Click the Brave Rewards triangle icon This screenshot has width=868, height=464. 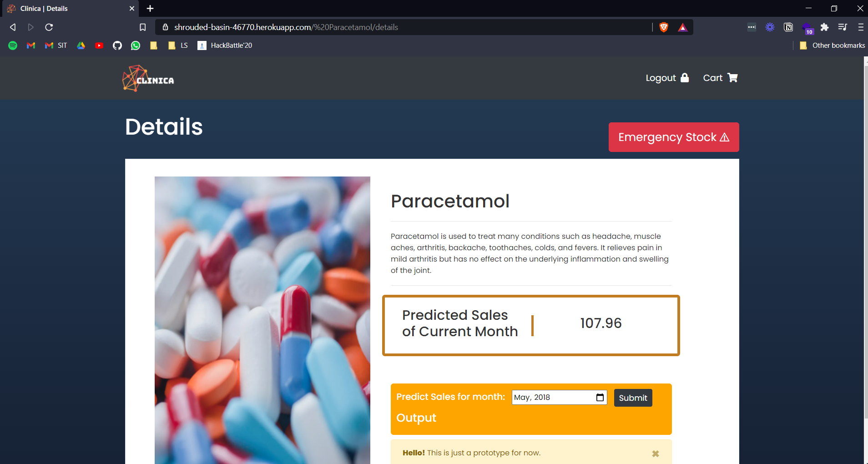pos(682,27)
